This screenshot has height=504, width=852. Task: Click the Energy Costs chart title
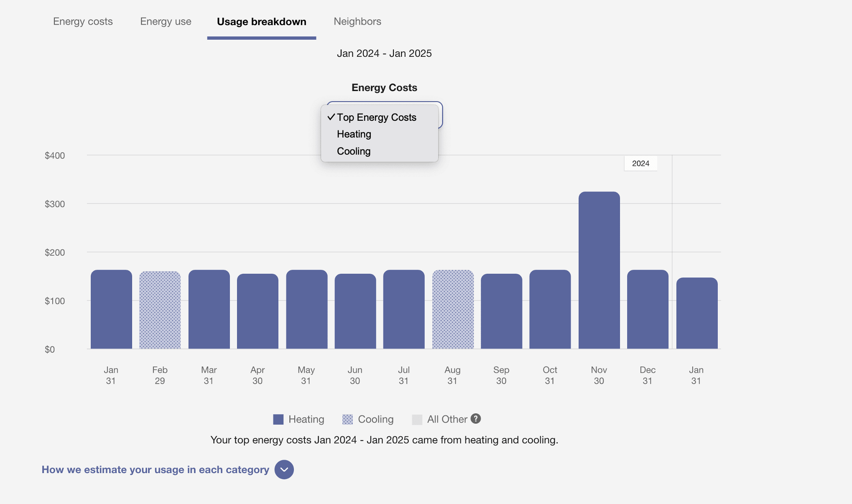point(383,87)
